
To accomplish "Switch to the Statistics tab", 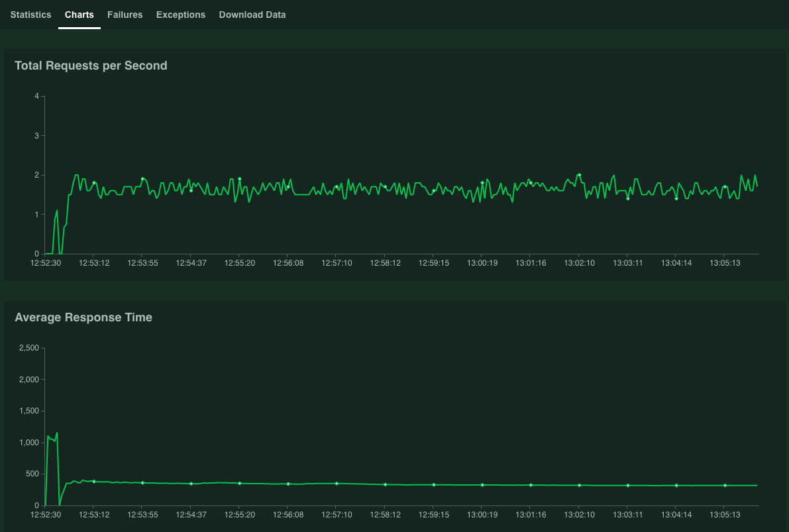I will coord(30,14).
